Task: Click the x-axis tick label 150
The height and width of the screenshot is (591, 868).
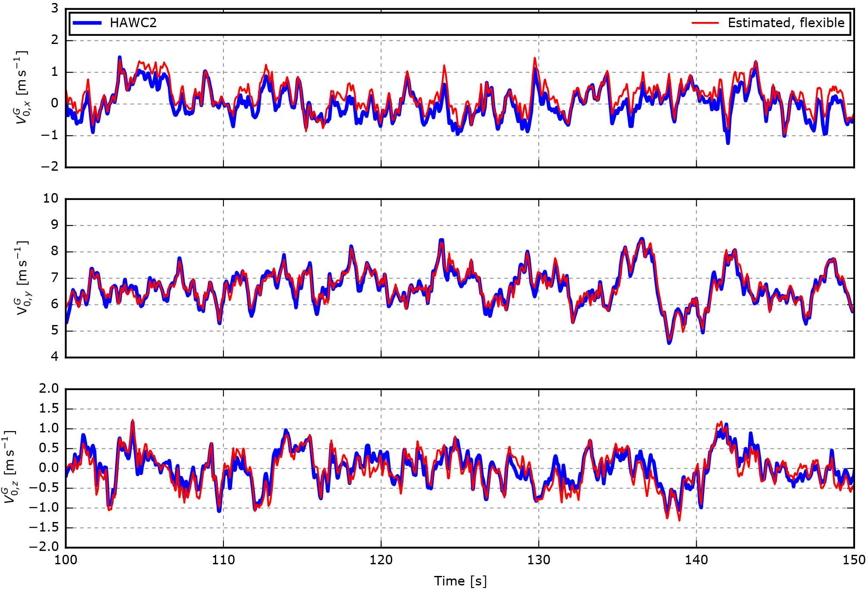Action: click(x=854, y=560)
